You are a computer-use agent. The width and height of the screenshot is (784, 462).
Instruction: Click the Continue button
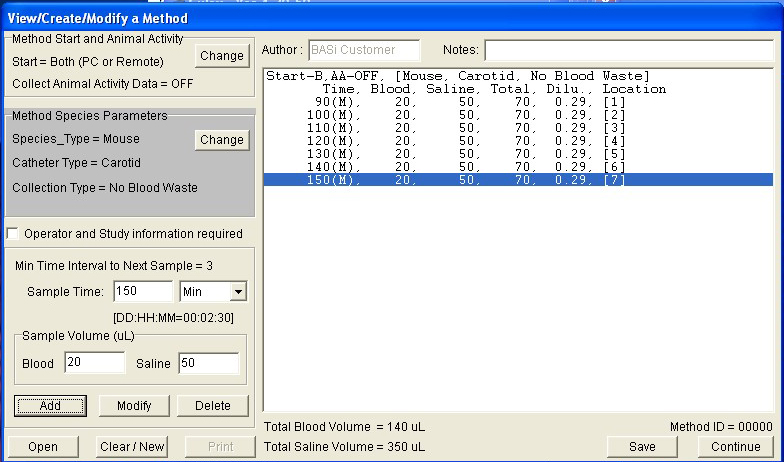pyautogui.click(x=736, y=446)
